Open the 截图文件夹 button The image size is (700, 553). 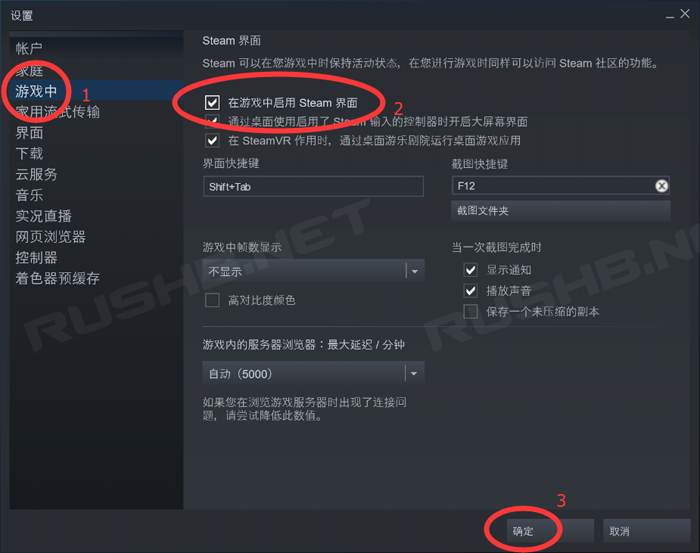[561, 211]
